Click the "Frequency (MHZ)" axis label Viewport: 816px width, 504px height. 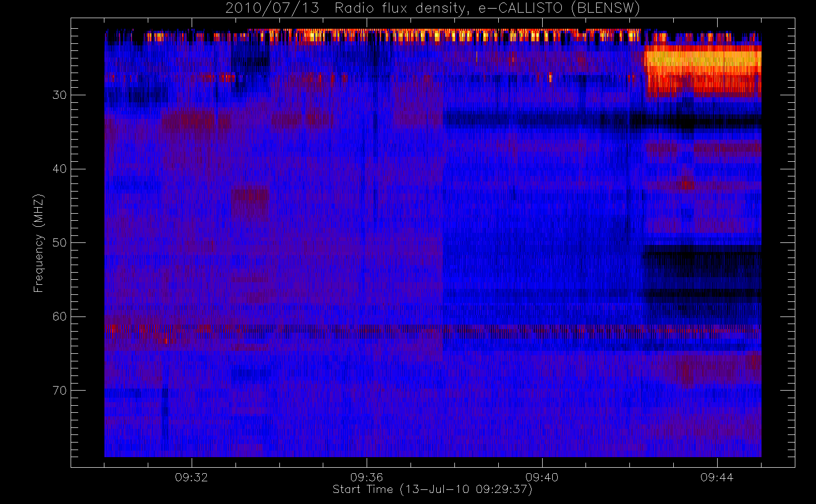(39, 243)
